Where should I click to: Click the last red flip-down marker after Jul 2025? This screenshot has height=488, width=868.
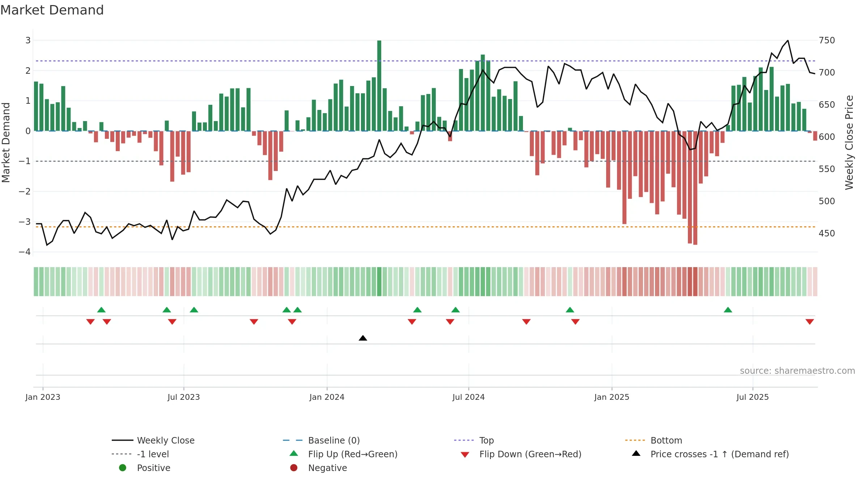point(810,322)
